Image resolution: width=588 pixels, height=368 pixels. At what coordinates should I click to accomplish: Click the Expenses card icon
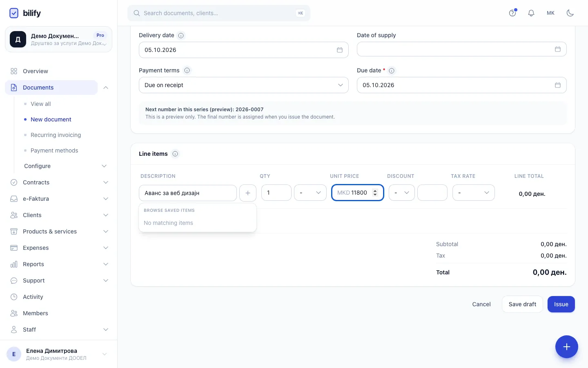tap(14, 248)
